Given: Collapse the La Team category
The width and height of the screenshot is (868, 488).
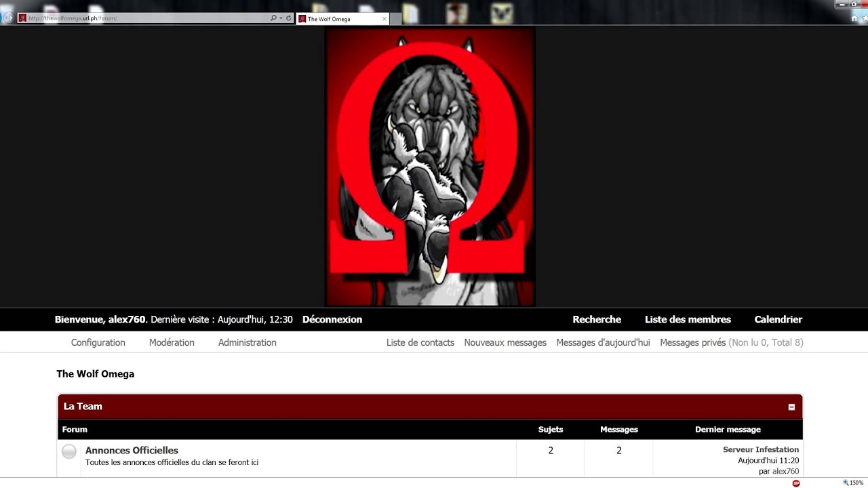Looking at the screenshot, I should 791,407.
